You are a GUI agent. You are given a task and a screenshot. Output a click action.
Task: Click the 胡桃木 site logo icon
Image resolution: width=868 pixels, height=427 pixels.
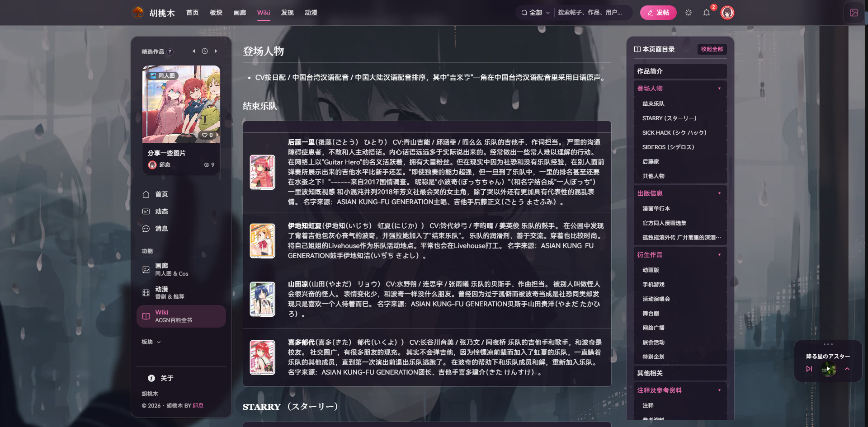(137, 13)
